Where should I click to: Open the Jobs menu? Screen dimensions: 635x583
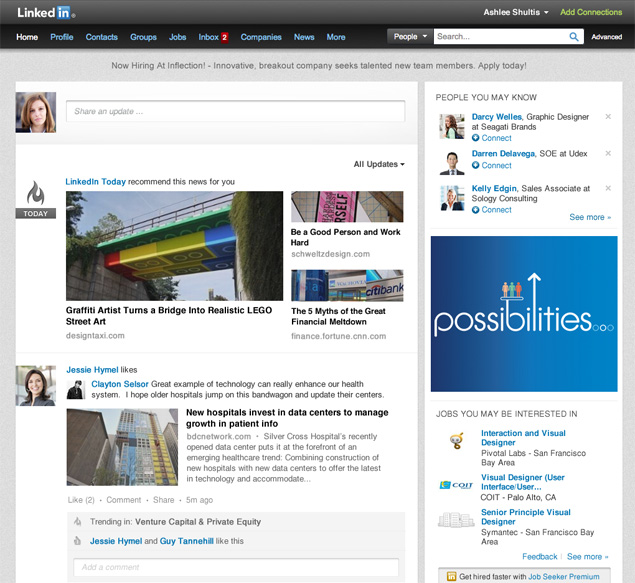click(x=177, y=37)
